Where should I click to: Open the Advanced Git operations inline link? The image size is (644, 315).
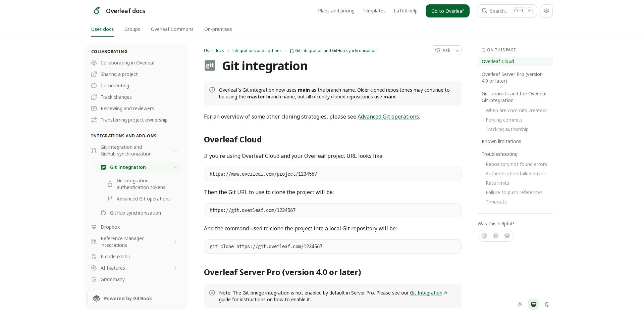tap(388, 117)
